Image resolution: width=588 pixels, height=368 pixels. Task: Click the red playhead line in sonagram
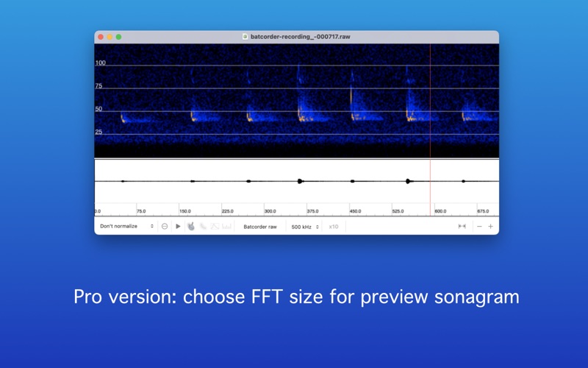[430, 101]
